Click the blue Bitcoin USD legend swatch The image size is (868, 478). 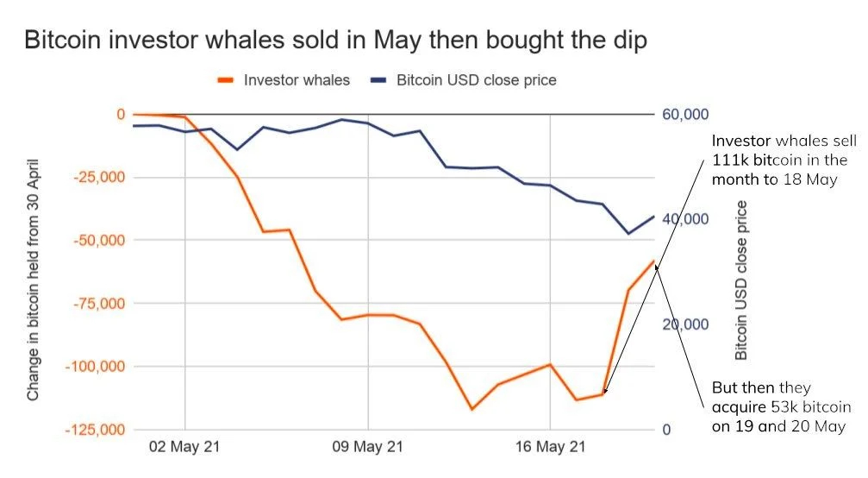pos(378,80)
